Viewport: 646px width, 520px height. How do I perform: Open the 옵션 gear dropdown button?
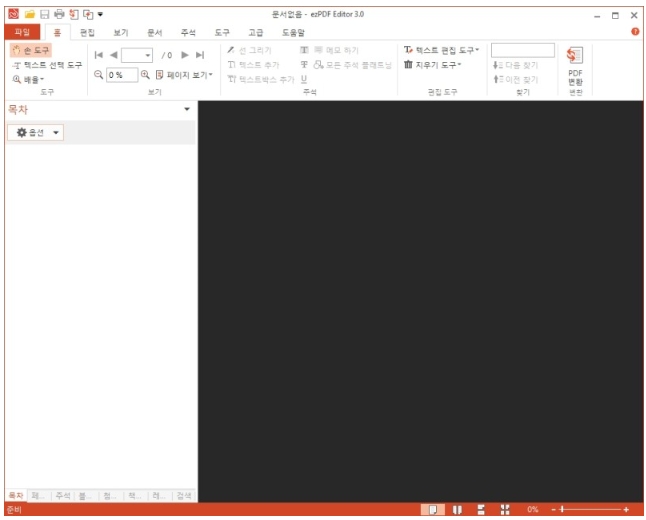(35, 132)
